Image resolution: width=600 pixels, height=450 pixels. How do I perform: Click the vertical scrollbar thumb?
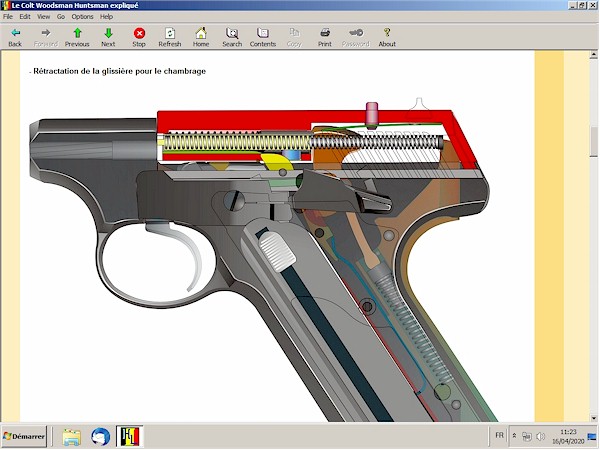pos(593,142)
